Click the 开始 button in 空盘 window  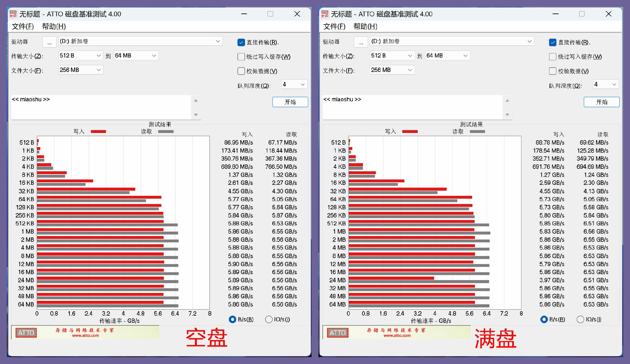point(290,102)
